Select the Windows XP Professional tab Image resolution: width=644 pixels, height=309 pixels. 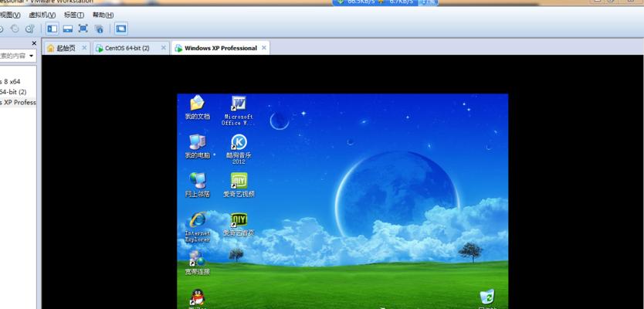(221, 48)
